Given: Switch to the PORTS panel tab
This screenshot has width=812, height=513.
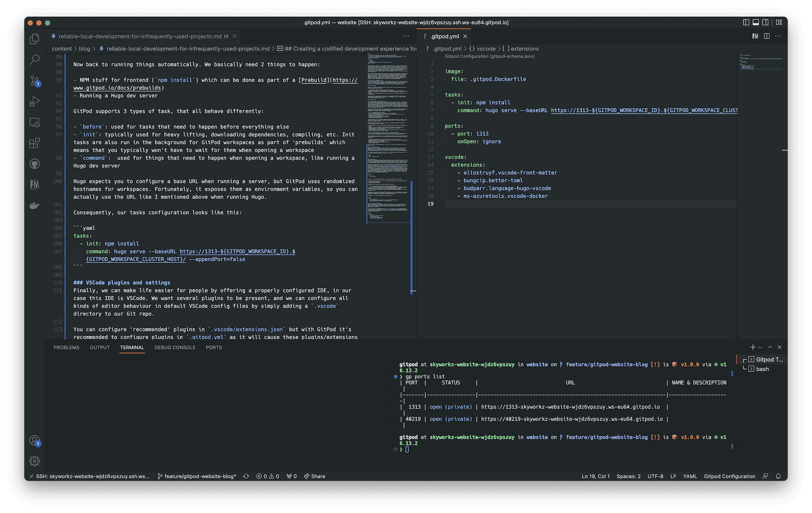Looking at the screenshot, I should click(x=214, y=348).
